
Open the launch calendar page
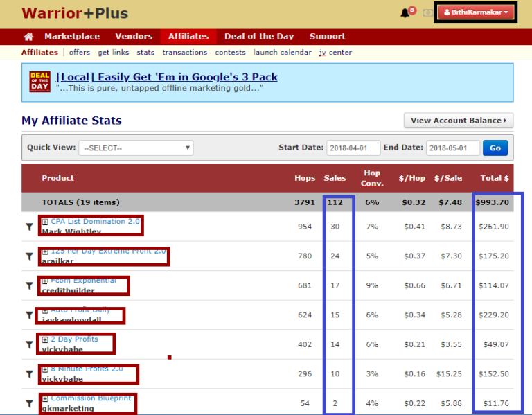(283, 53)
